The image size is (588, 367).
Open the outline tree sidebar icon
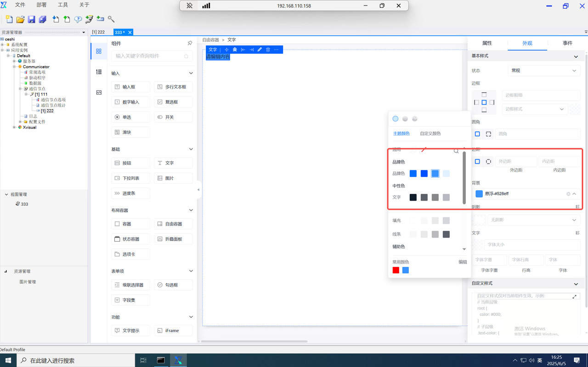point(99,72)
